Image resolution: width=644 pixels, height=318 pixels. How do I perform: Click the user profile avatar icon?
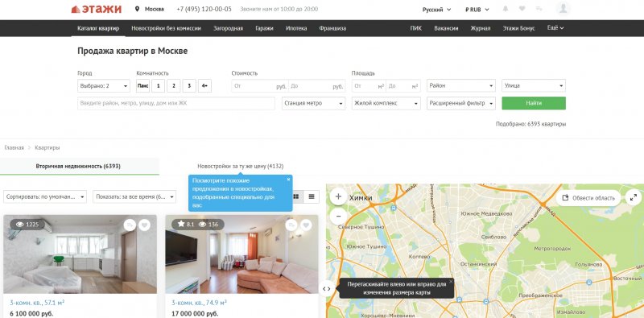click(x=563, y=9)
